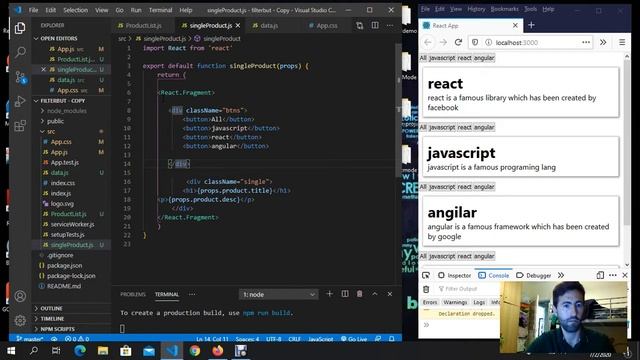Maximize the panel with up chevron
This screenshot has width=640, height=360.
[x=375, y=294]
